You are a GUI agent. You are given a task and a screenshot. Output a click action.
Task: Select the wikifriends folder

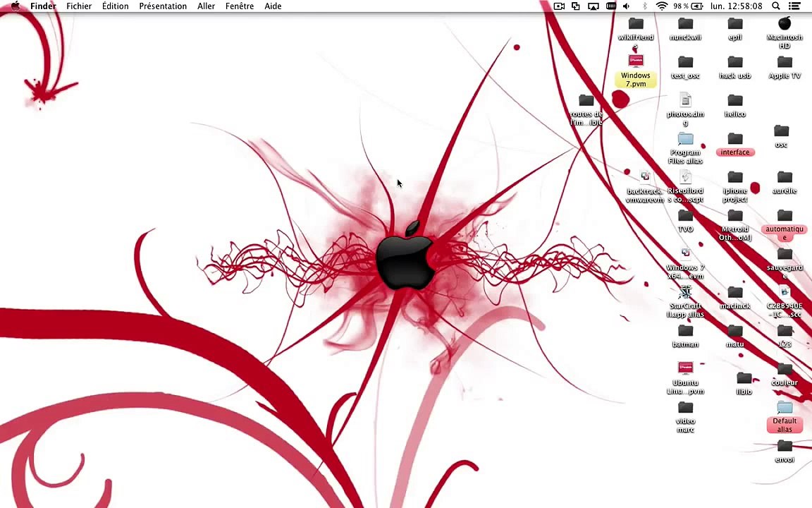pyautogui.click(x=636, y=24)
